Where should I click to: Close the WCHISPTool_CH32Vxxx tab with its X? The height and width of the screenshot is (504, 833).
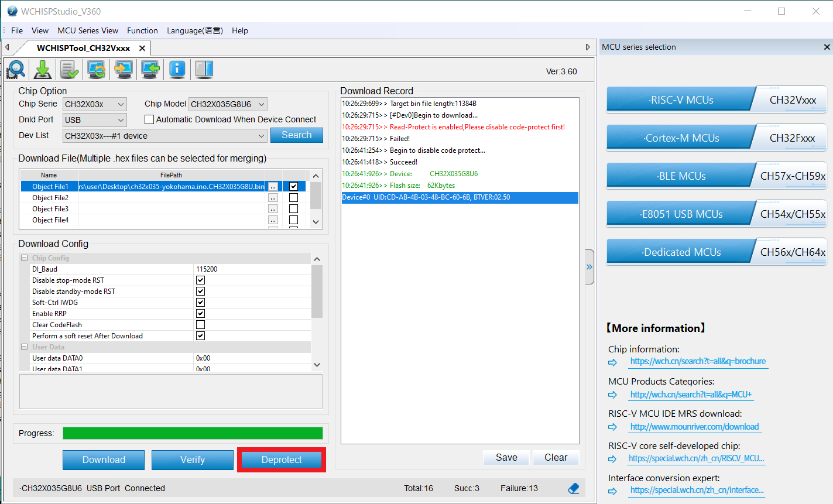pyautogui.click(x=142, y=48)
